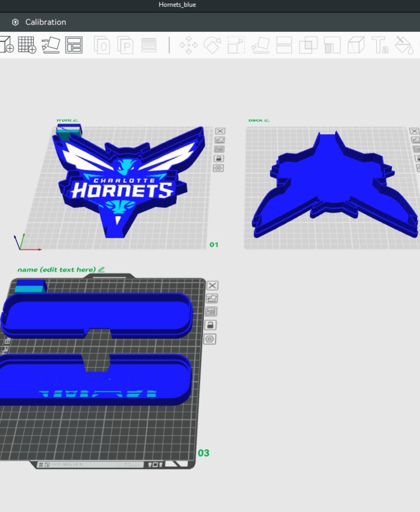Viewport: 420px width, 512px height.
Task: Open the Mesh boolean tool
Action: 308,45
